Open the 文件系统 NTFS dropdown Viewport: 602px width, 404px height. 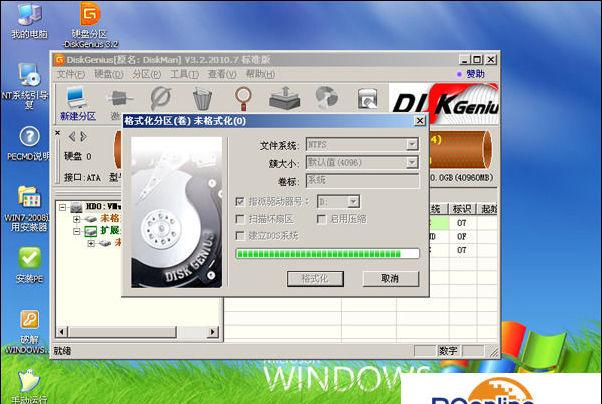coord(412,145)
